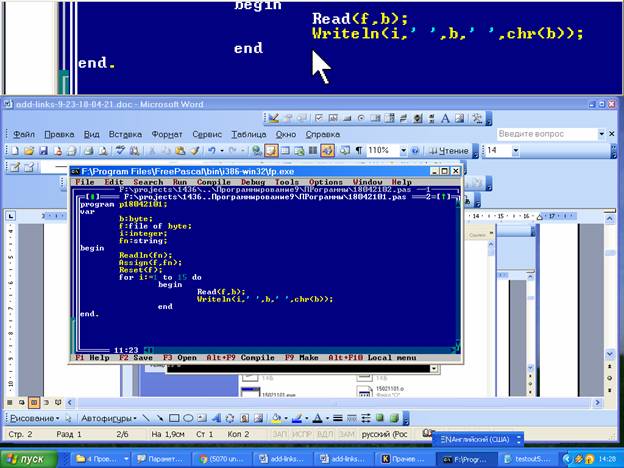Click Английский (США) language bar
This screenshot has height=468, width=624.
click(478, 439)
